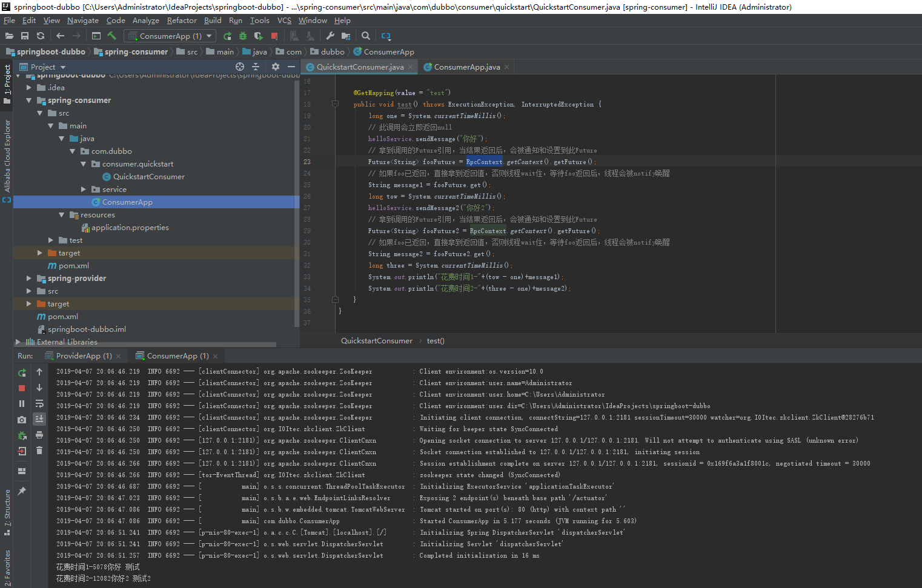The image size is (922, 588).
Task: Click the Save All toolbar icon
Action: click(x=25, y=36)
